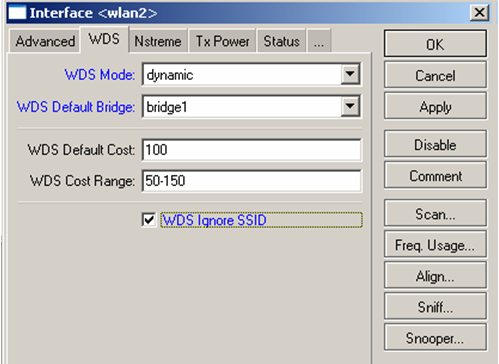The width and height of the screenshot is (499, 364).
Task: Open the Snooper... tool
Action: [x=435, y=338]
